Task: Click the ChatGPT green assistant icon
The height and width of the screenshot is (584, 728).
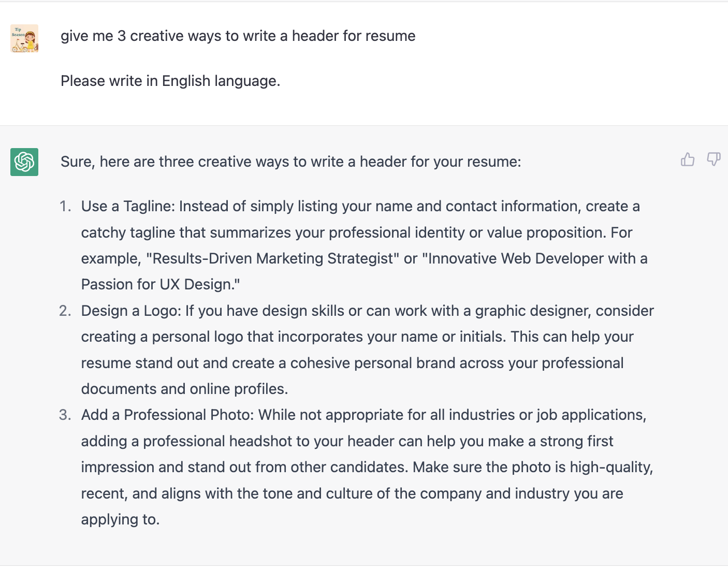Action: pyautogui.click(x=24, y=162)
